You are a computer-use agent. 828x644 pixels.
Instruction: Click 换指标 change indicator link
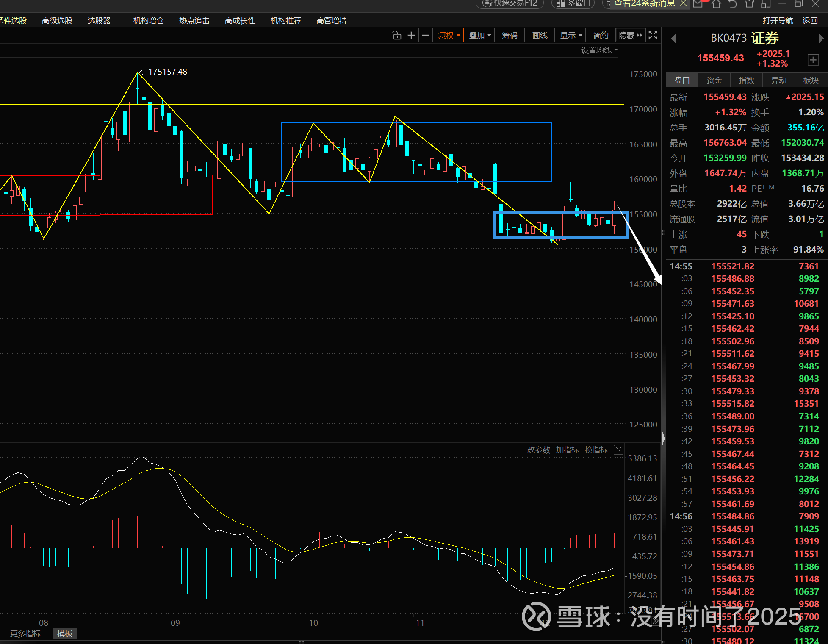pyautogui.click(x=596, y=450)
